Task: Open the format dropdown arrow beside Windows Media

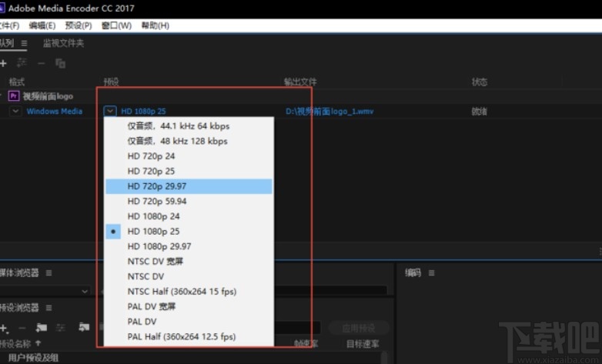Action: click(x=15, y=112)
